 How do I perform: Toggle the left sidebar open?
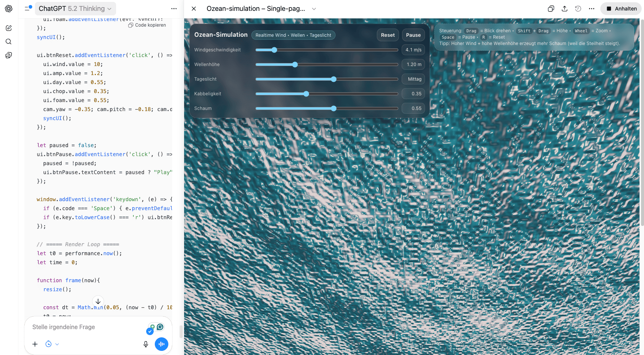click(x=28, y=8)
